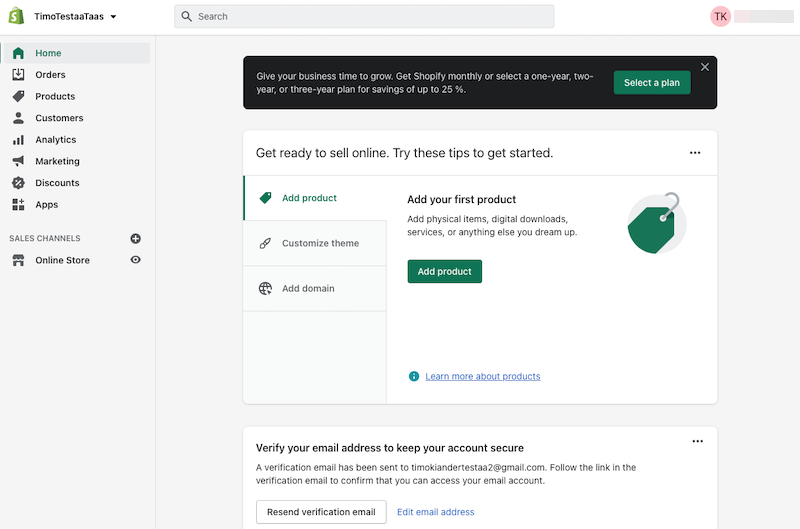800x529 pixels.
Task: Click the green tag icon beside Add product
Action: [265, 198]
